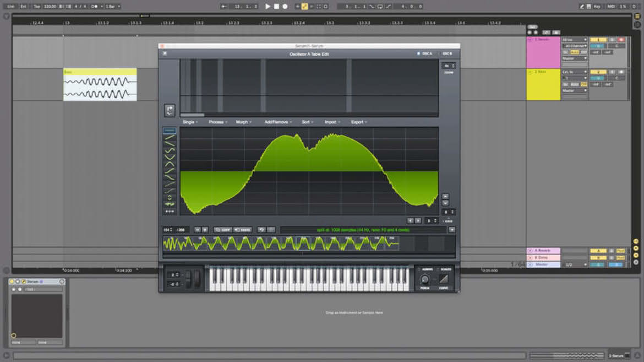This screenshot has width=644, height=362.
Task: Click the pitch bend wheel in Serum
Action: pyautogui.click(x=188, y=279)
